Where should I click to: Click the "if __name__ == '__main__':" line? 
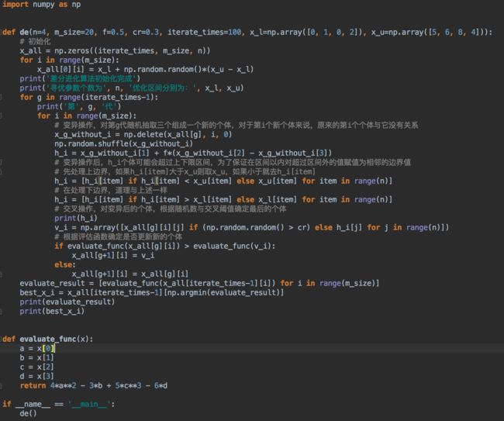click(x=58, y=404)
